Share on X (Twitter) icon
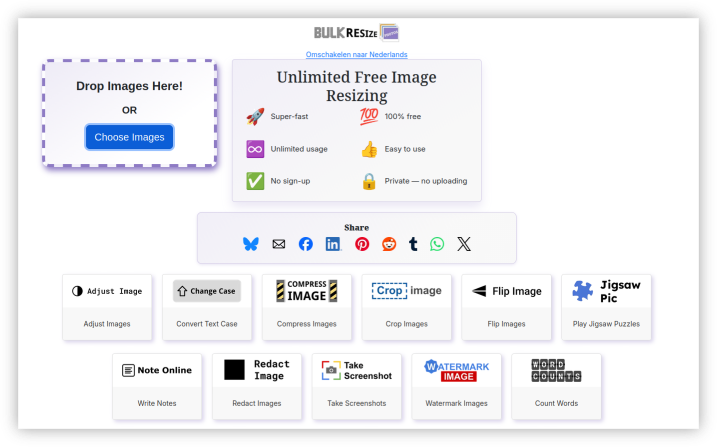The width and height of the screenshot is (717, 447). pos(464,244)
